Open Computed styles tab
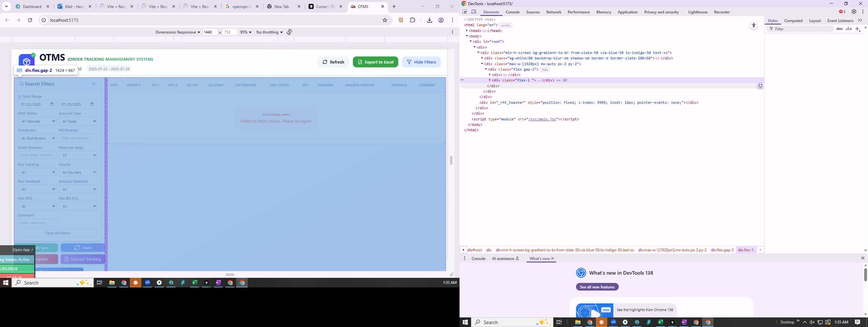 click(x=793, y=20)
